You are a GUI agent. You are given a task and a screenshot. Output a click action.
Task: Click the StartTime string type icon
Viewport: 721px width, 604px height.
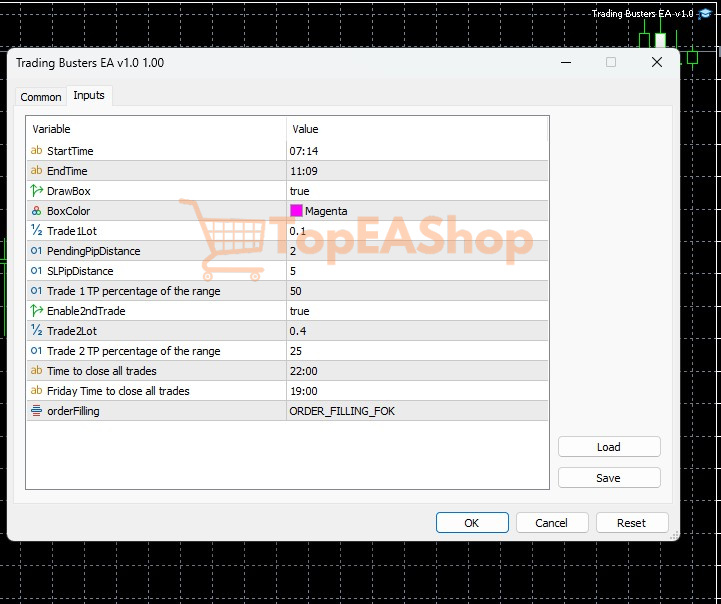click(37, 151)
